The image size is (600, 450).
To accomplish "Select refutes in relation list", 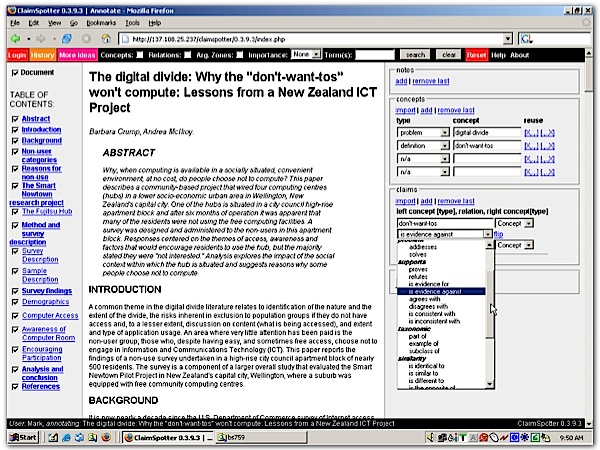I will (418, 277).
